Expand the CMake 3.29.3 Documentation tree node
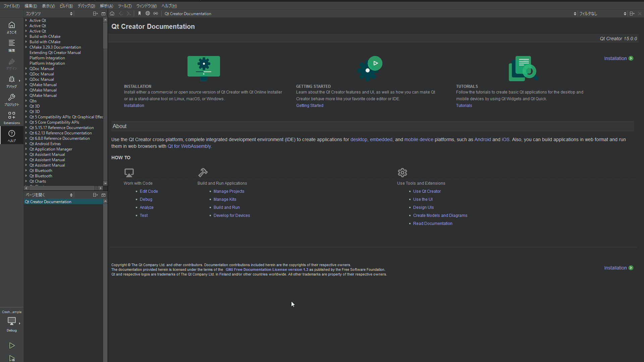This screenshot has height=362, width=644. [26, 47]
